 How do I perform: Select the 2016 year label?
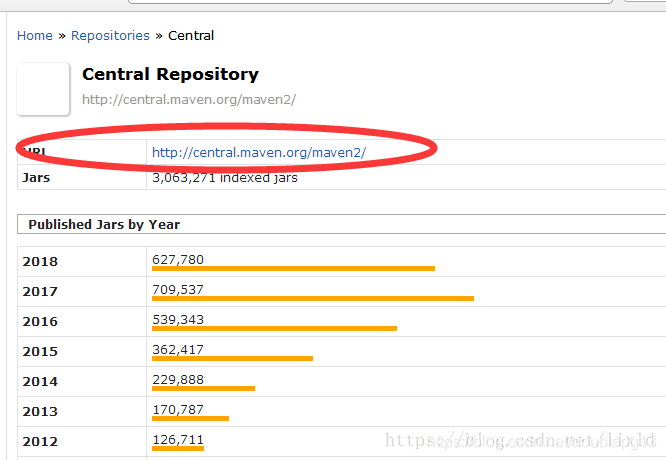(40, 322)
